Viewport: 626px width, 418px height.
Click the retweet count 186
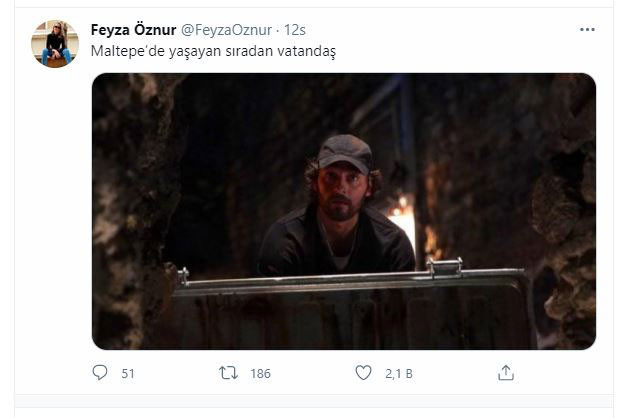(x=260, y=374)
